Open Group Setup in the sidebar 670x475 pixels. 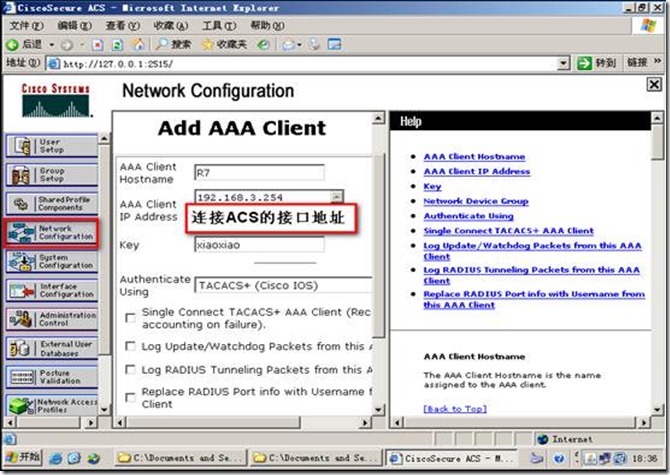click(52, 175)
